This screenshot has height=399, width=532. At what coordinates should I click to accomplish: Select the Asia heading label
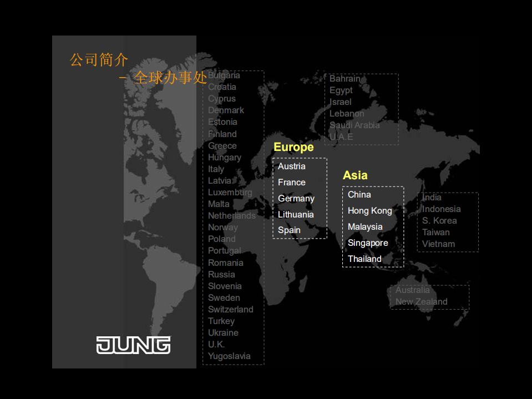tap(355, 175)
